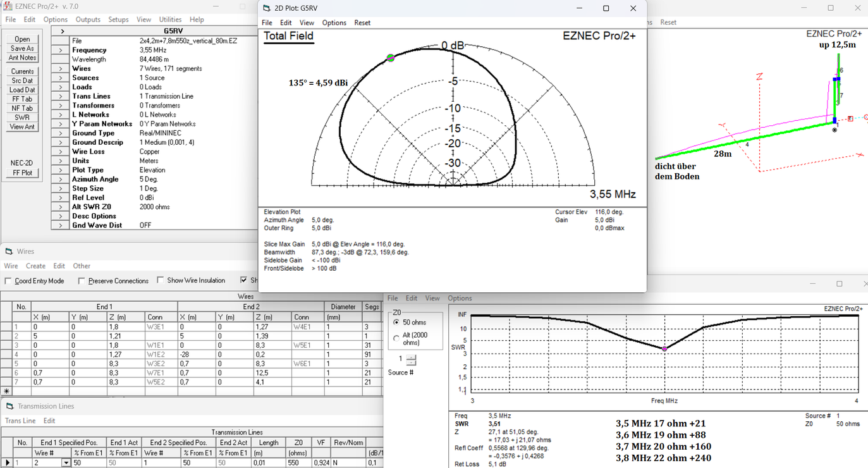
Task: Open the File menu in the SWR plot window
Action: coord(393,299)
